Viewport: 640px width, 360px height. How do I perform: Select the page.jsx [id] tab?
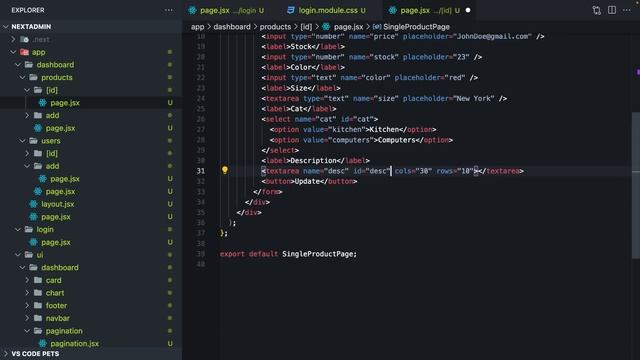[430, 11]
